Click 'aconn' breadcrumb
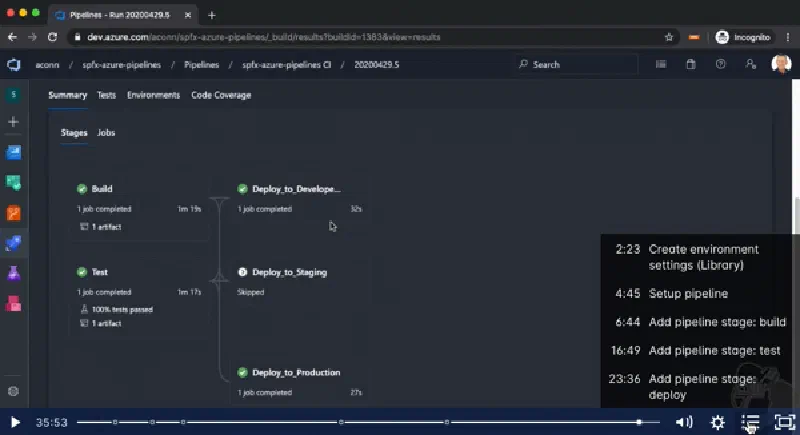The height and width of the screenshot is (435, 800). point(47,65)
